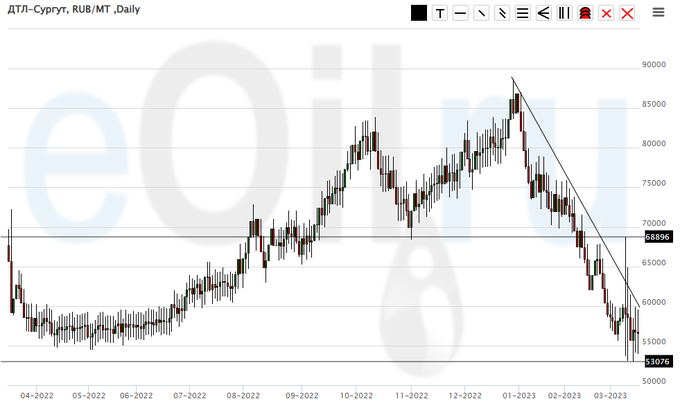Open the black color swatch picker
Viewport: 680px width, 408px height.
coord(418,13)
